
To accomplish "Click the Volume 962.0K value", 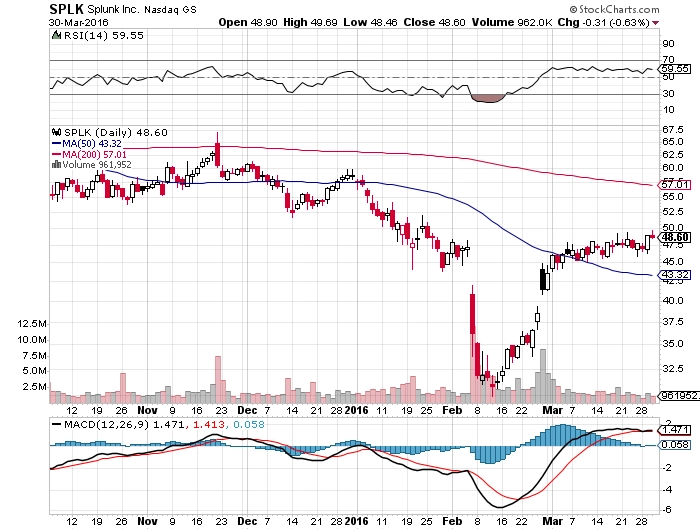I will tap(512, 22).
